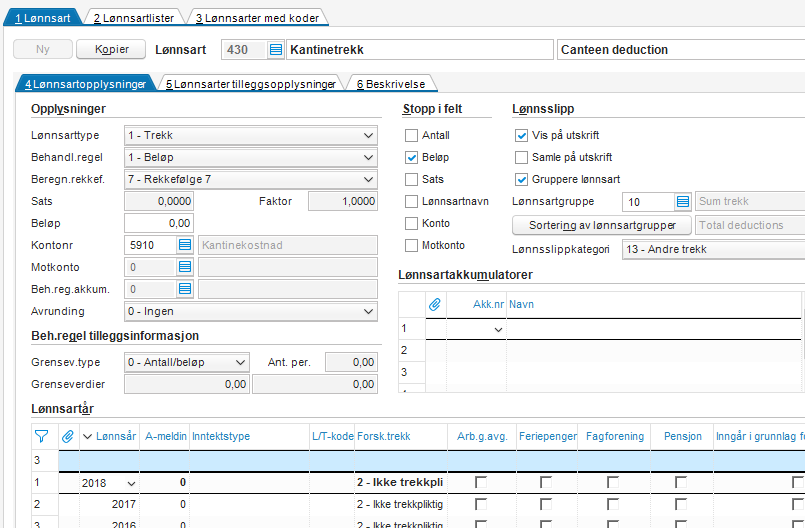
Task: Click the Kantinetrekk name field
Action: click(x=419, y=50)
